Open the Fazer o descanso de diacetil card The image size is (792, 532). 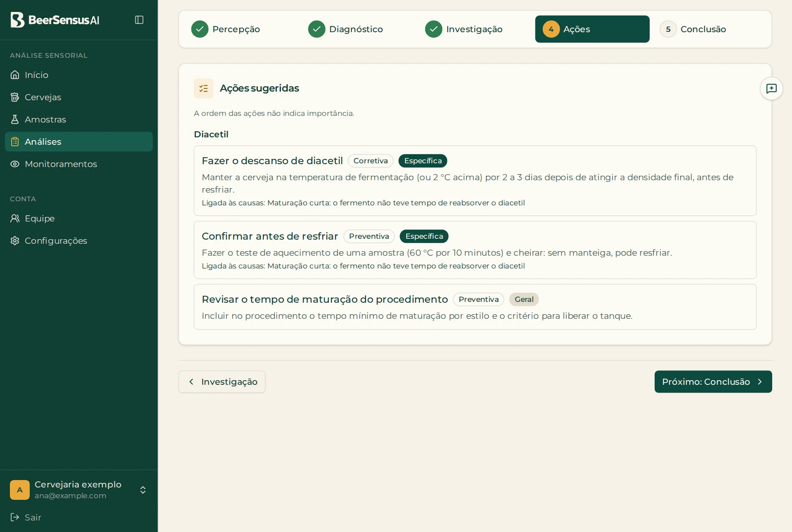click(475, 181)
